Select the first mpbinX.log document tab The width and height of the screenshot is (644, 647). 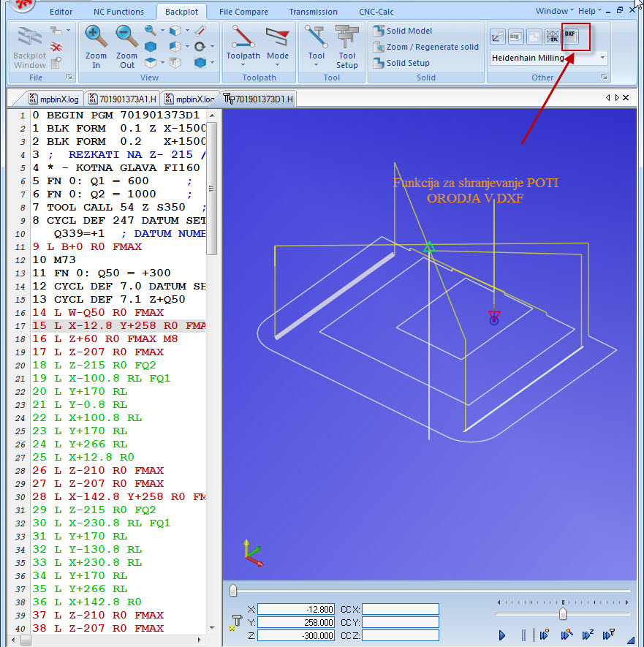[x=53, y=99]
